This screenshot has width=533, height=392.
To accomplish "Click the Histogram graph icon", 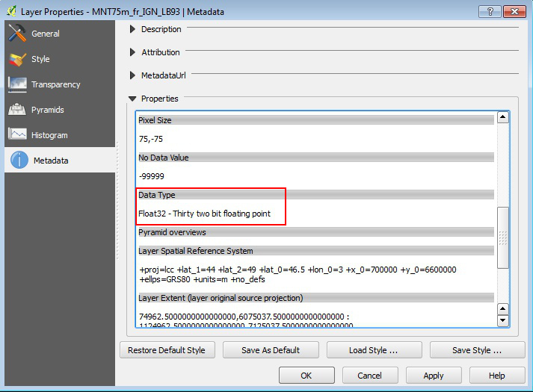I will click(x=17, y=134).
